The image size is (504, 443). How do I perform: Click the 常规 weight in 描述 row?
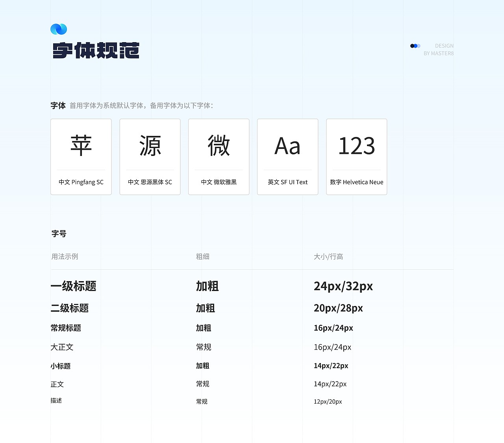click(202, 402)
